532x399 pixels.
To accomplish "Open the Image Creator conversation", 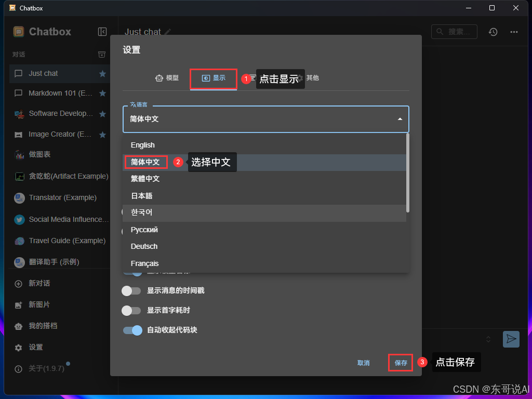I will [60, 135].
